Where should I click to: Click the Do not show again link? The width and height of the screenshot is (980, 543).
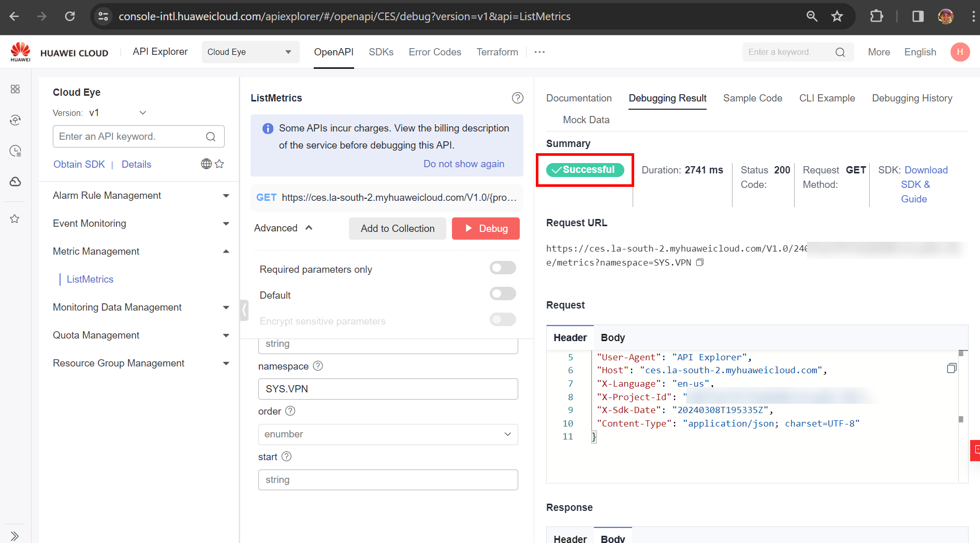[463, 164]
